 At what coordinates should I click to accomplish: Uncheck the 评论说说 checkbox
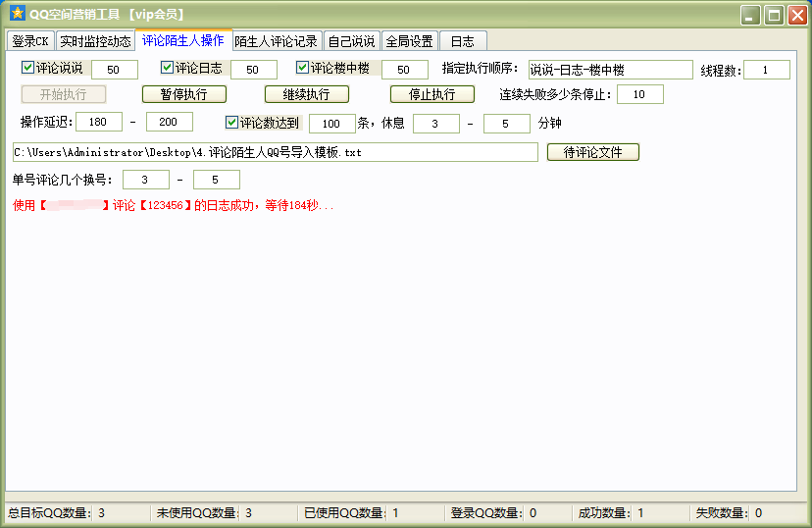pyautogui.click(x=28, y=68)
